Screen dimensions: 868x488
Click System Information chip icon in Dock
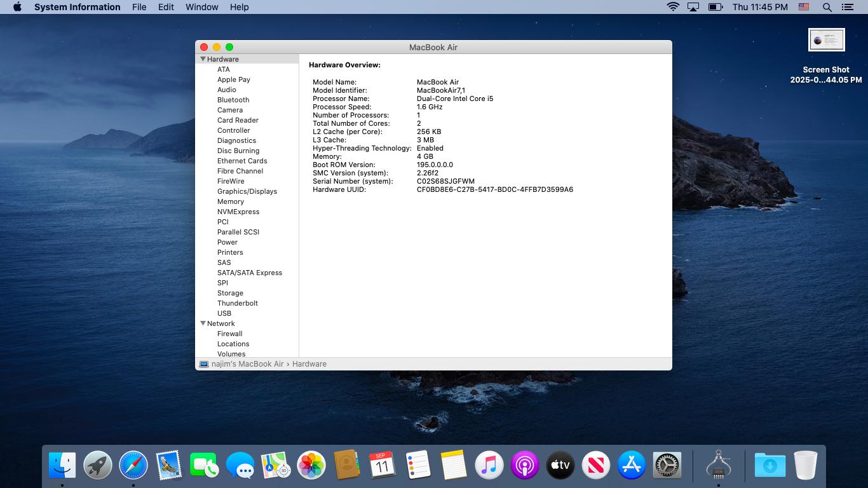coord(718,466)
